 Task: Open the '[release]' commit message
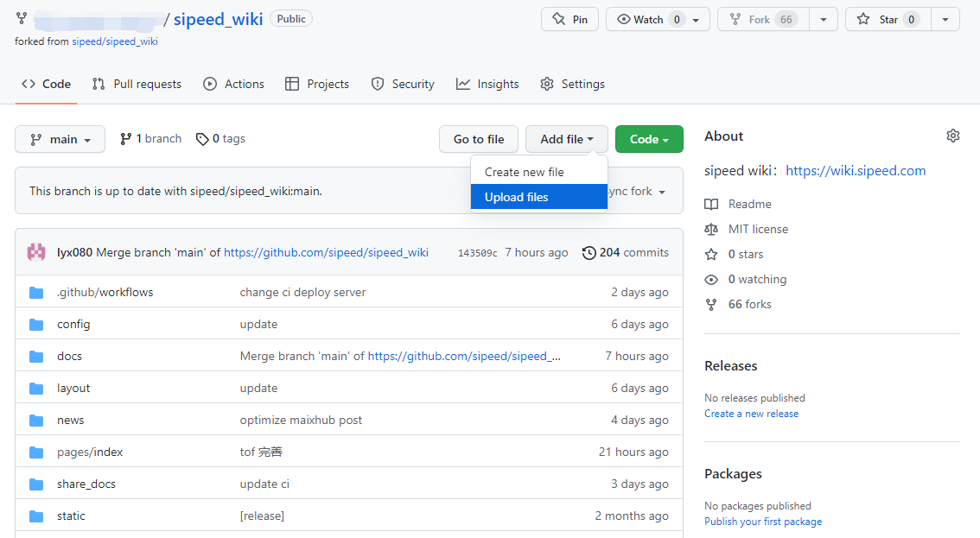(262, 516)
